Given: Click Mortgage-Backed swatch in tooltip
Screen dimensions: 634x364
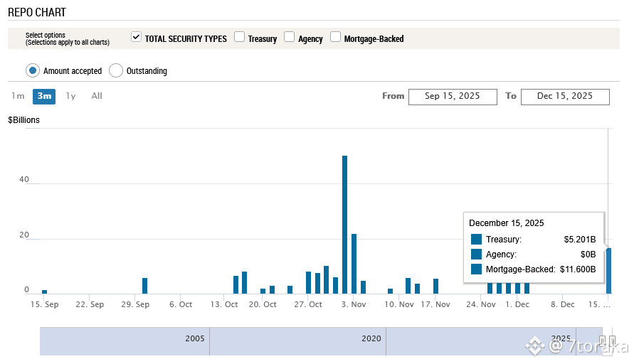Looking at the screenshot, I should tap(476, 269).
